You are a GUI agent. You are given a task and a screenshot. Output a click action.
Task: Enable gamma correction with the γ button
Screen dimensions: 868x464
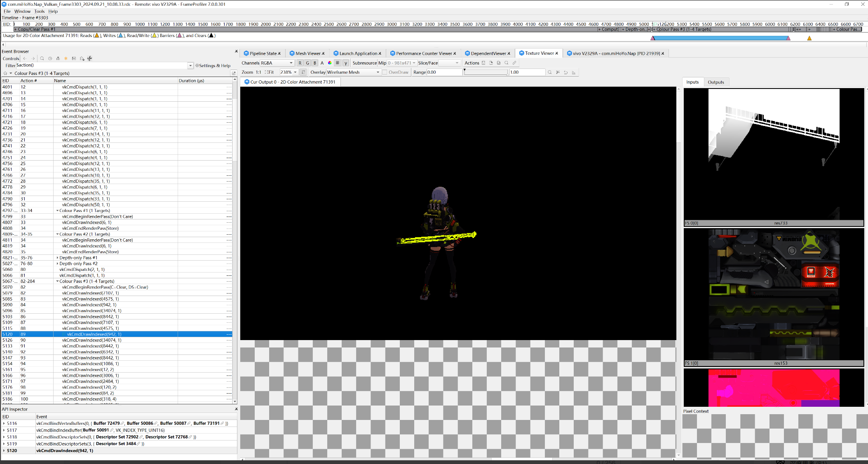click(x=346, y=63)
